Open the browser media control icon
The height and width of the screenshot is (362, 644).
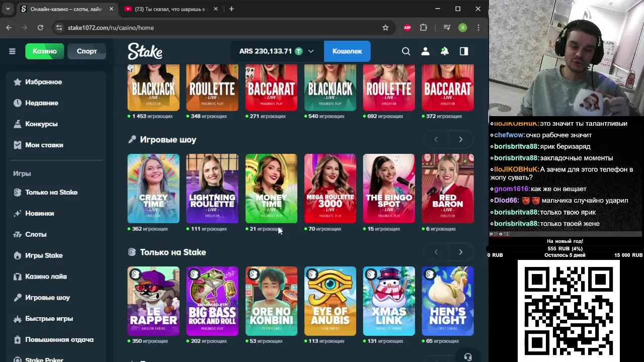[447, 28]
